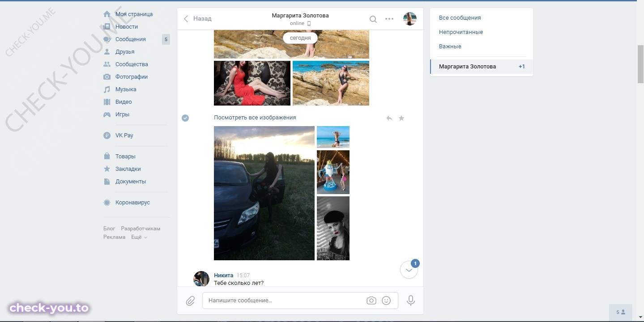Expand the Ещё footer dropdown
644x322 pixels.
pos(139,237)
